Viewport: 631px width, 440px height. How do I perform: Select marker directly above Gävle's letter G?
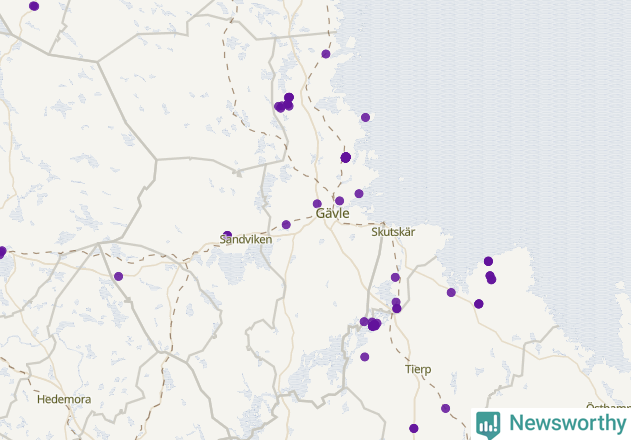[x=317, y=204]
